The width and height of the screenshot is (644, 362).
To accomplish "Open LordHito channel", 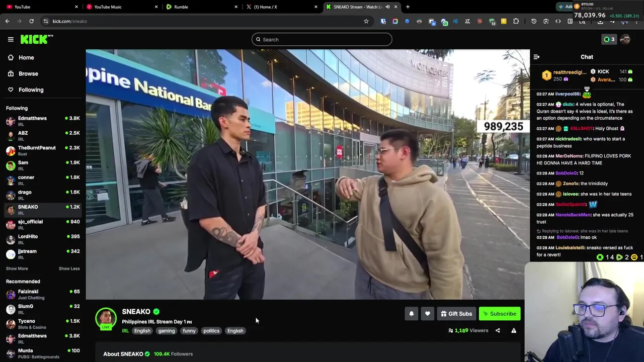I will point(43,239).
